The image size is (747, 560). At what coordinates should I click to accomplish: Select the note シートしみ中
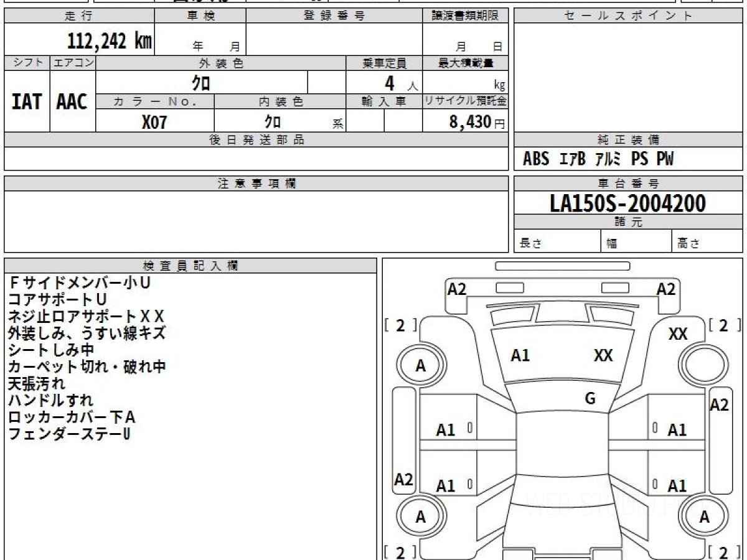point(51,350)
